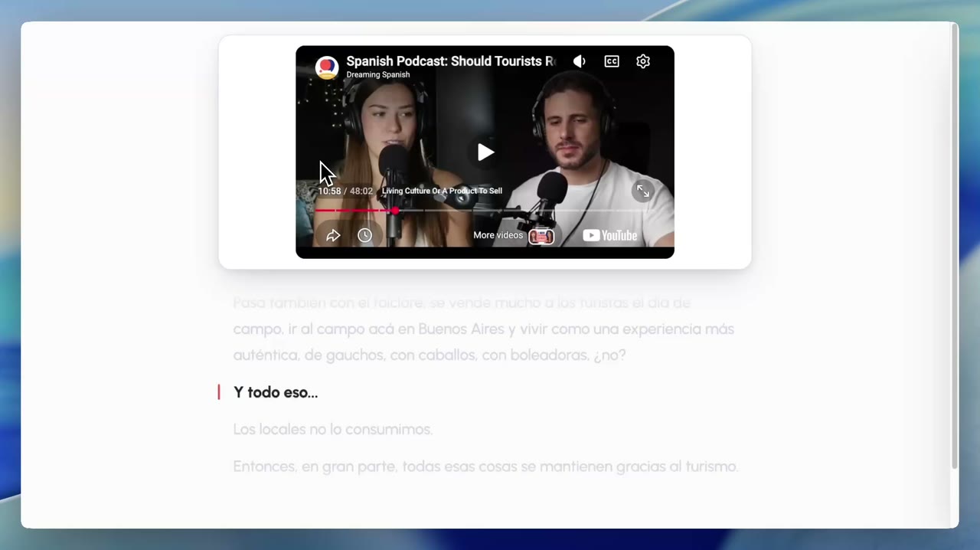Click the transcript line "Los locales no lo consumimos."
Screen dimensions: 980x550
click(333, 429)
